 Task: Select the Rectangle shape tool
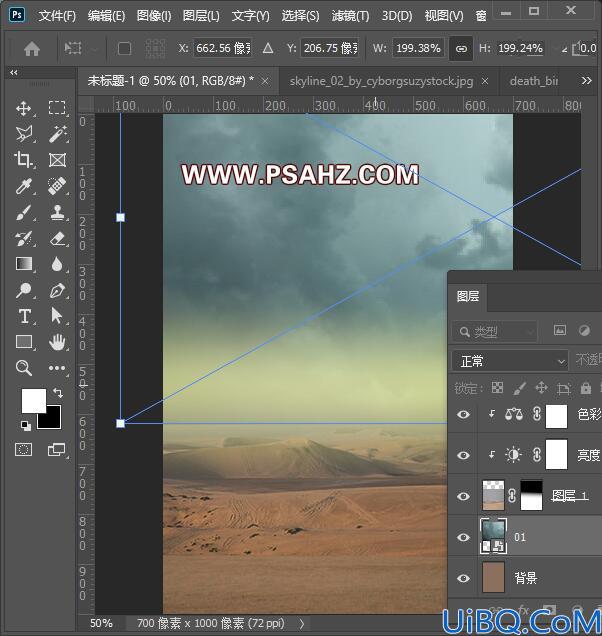[x=24, y=342]
